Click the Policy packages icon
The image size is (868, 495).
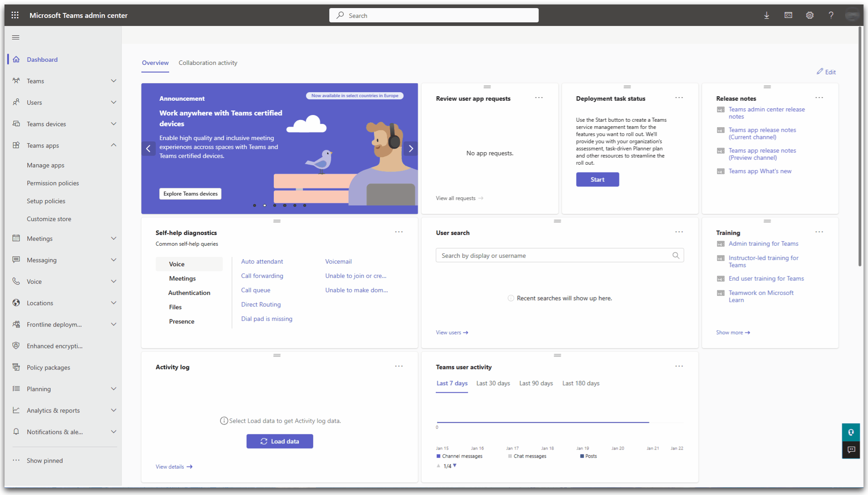pyautogui.click(x=16, y=367)
